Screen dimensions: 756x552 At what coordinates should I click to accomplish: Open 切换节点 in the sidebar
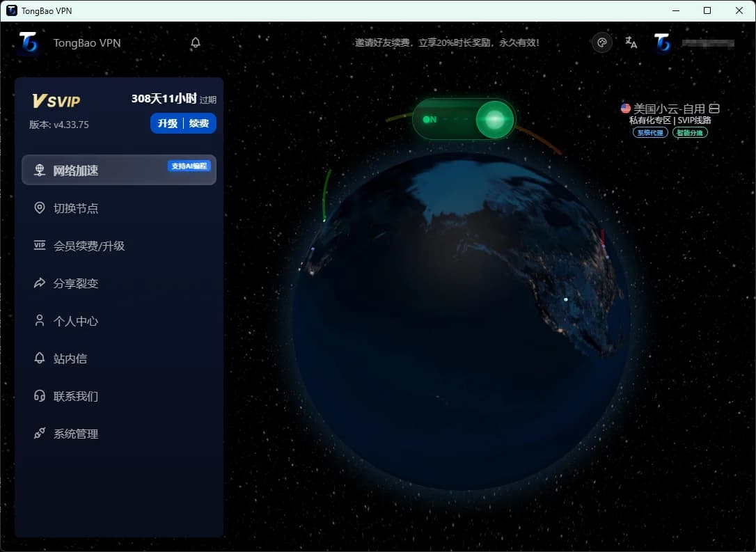(x=76, y=208)
